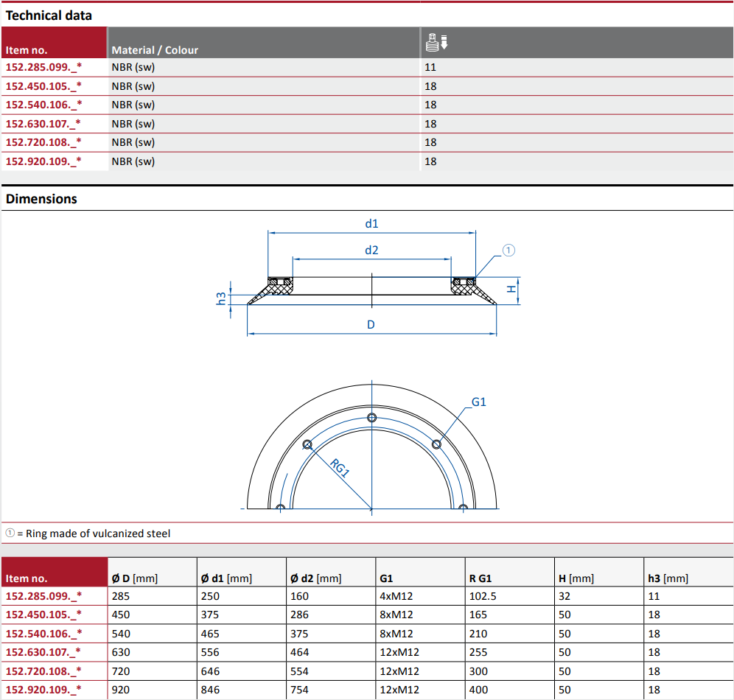Open item 152.540.106 in the Technical data table
The image size is (734, 700).
pos(43,105)
